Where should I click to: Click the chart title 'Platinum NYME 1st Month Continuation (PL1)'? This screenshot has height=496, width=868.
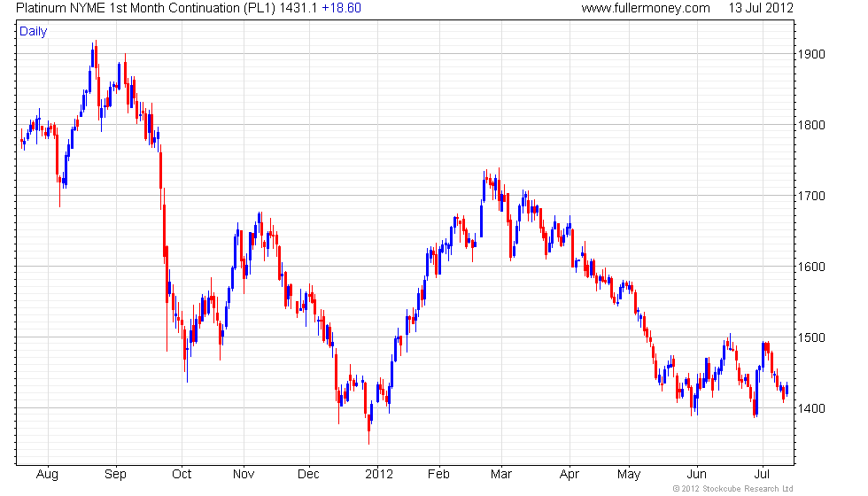coord(145,8)
